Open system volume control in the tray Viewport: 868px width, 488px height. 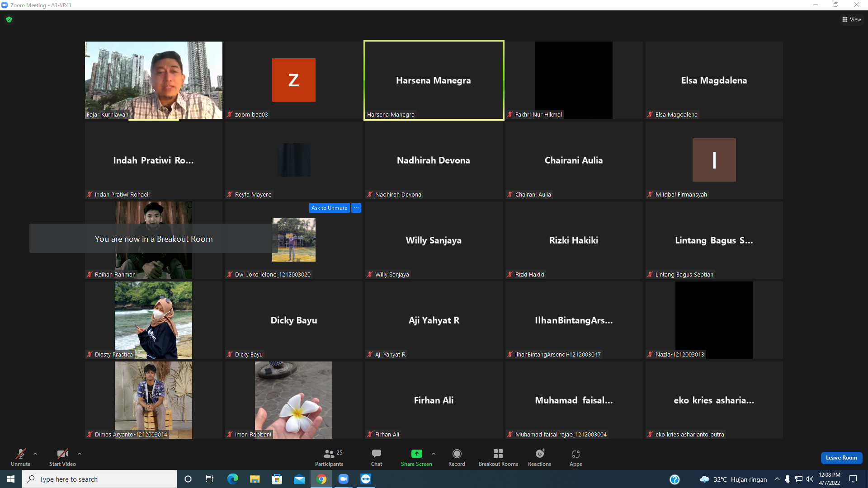pyautogui.click(x=810, y=479)
